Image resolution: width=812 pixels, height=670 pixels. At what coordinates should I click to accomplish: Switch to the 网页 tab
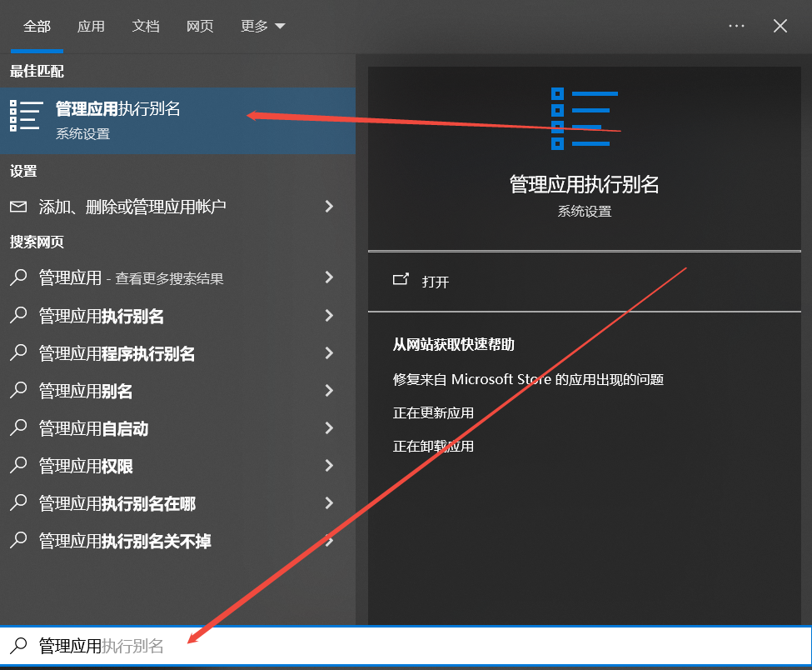click(x=200, y=26)
